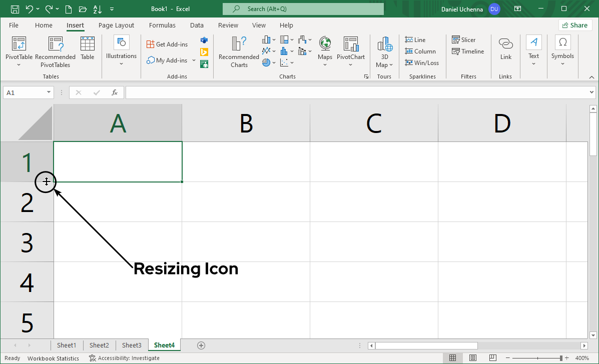This screenshot has width=599, height=364.
Task: Insert a pie chart
Action: [266, 62]
